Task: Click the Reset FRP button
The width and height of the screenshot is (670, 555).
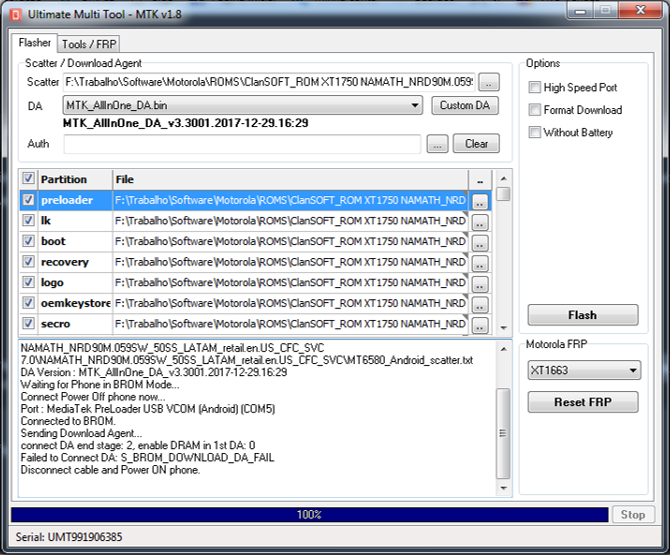Action: 583,402
